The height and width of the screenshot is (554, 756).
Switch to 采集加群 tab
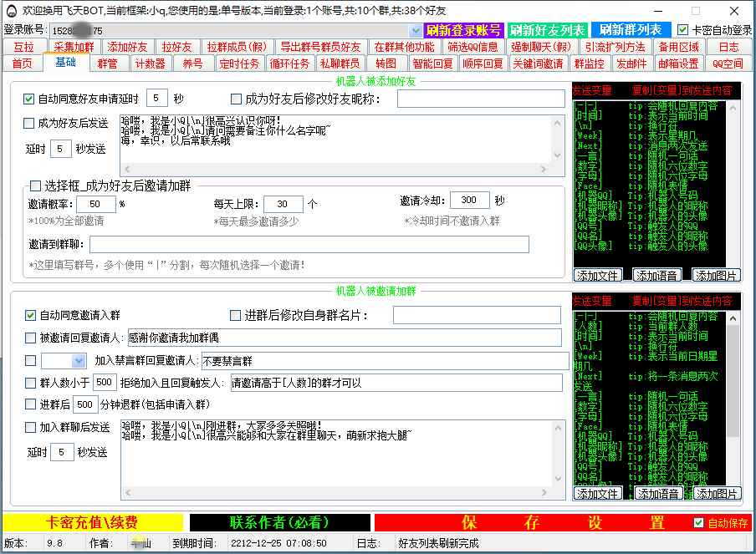coord(74,47)
